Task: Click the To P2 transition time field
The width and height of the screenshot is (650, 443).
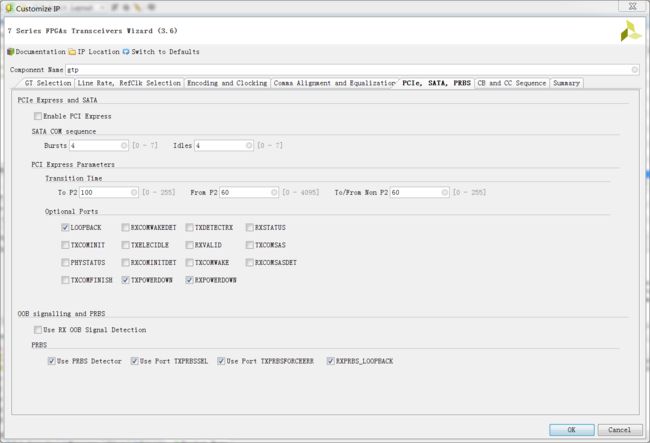Action: point(109,192)
